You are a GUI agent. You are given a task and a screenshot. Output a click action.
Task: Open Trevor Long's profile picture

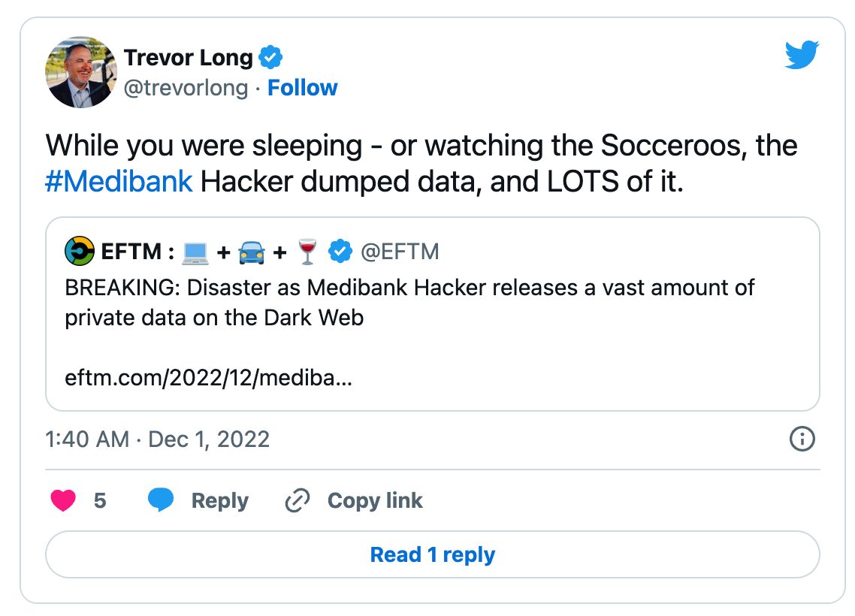point(81,72)
